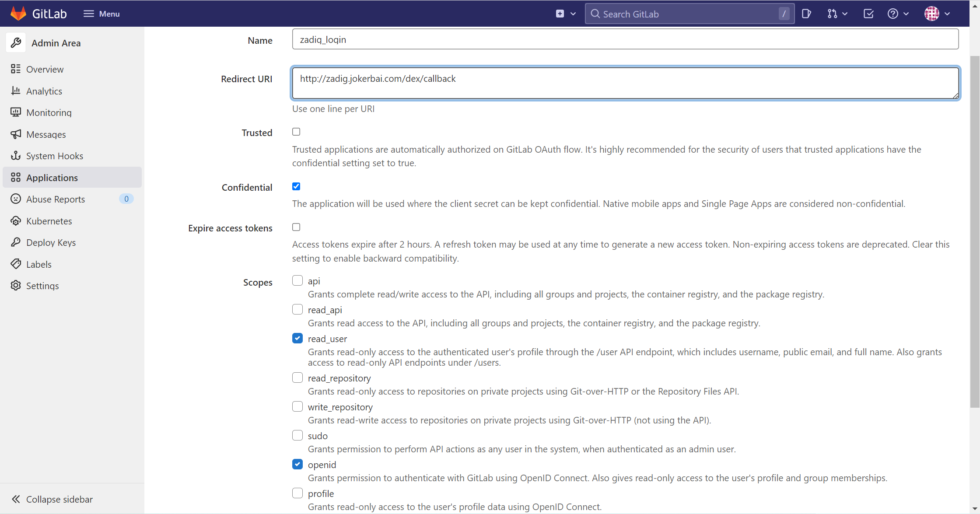This screenshot has height=514, width=980.
Task: Uncheck the Confidential checkbox
Action: click(x=296, y=186)
